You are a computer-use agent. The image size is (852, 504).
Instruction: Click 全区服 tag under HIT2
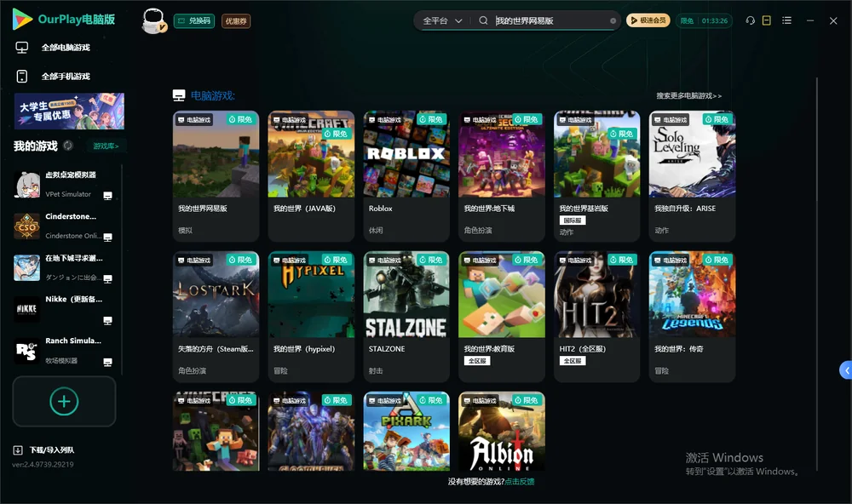pos(573,361)
